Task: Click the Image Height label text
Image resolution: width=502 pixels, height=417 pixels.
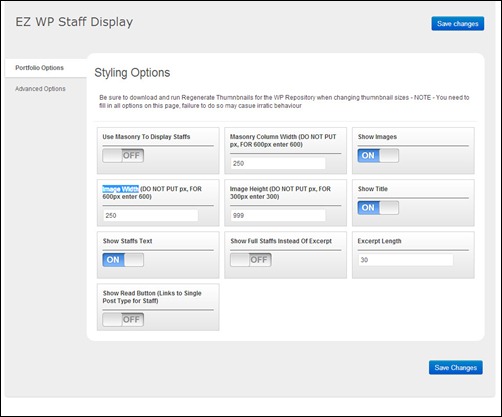Action: (280, 193)
